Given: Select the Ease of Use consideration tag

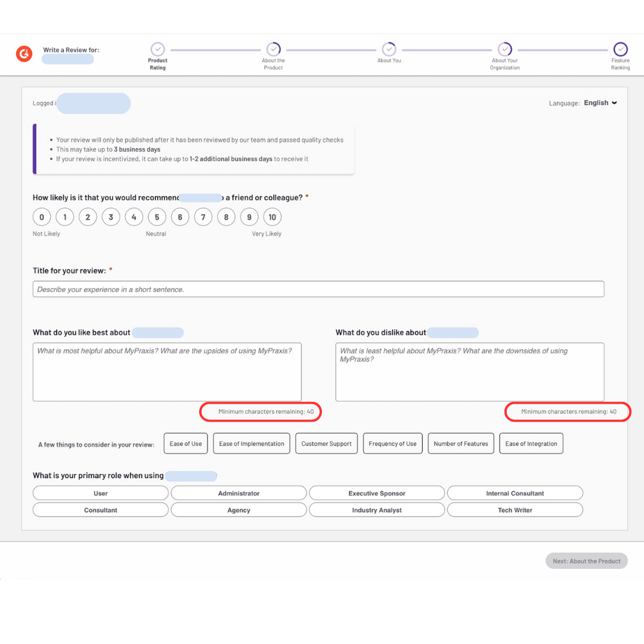Looking at the screenshot, I should (x=185, y=444).
